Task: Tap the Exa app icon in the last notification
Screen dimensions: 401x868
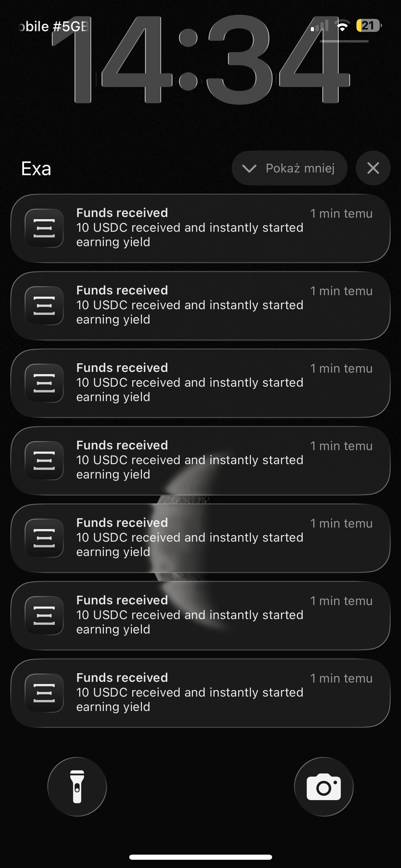Action: [44, 693]
